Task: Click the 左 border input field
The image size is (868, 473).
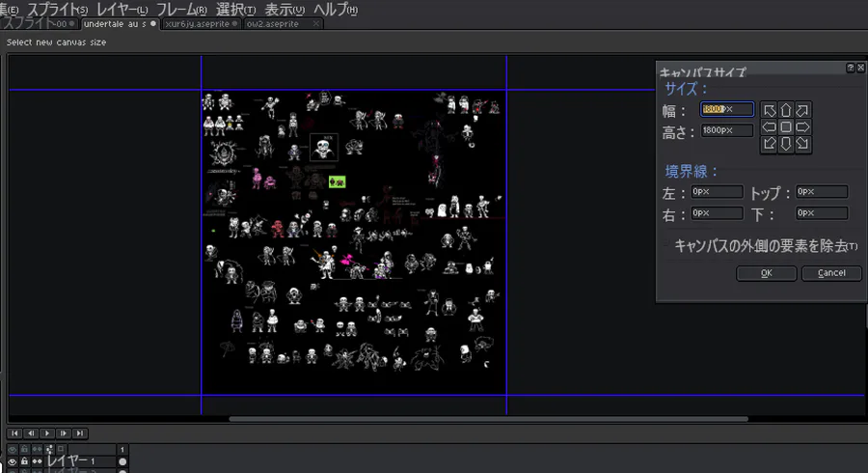Action: tap(717, 192)
